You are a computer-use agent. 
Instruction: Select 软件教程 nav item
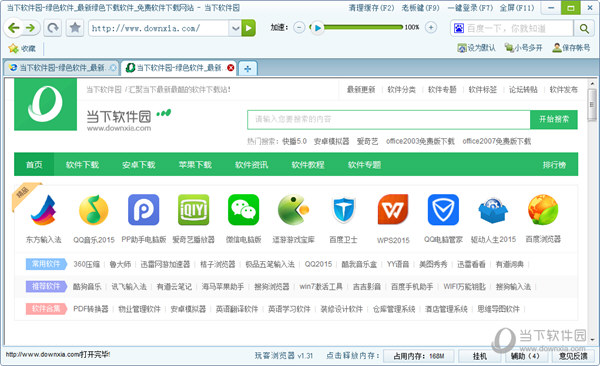pos(308,165)
